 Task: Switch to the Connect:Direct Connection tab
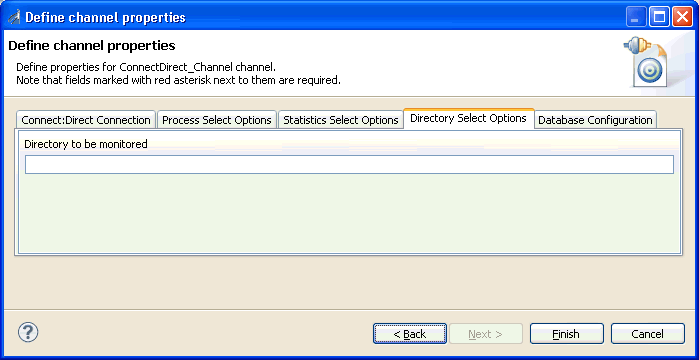click(86, 120)
